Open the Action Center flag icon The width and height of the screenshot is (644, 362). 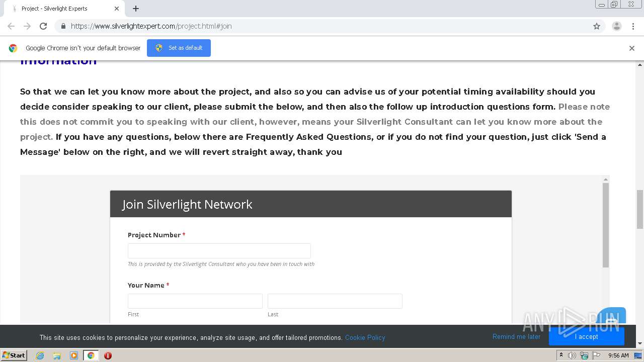[596, 355]
